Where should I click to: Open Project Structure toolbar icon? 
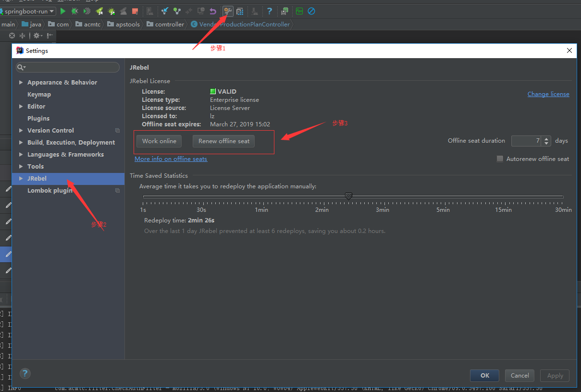click(x=240, y=11)
